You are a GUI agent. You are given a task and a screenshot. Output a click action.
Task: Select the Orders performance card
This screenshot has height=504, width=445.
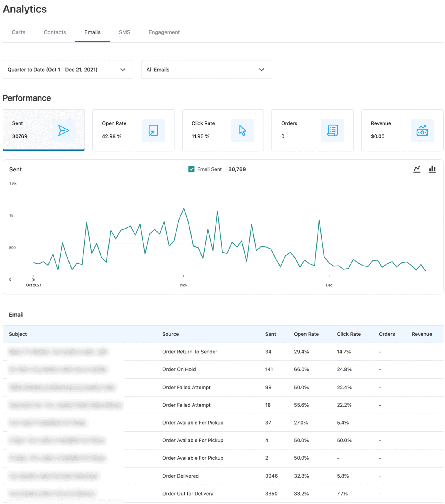click(313, 130)
